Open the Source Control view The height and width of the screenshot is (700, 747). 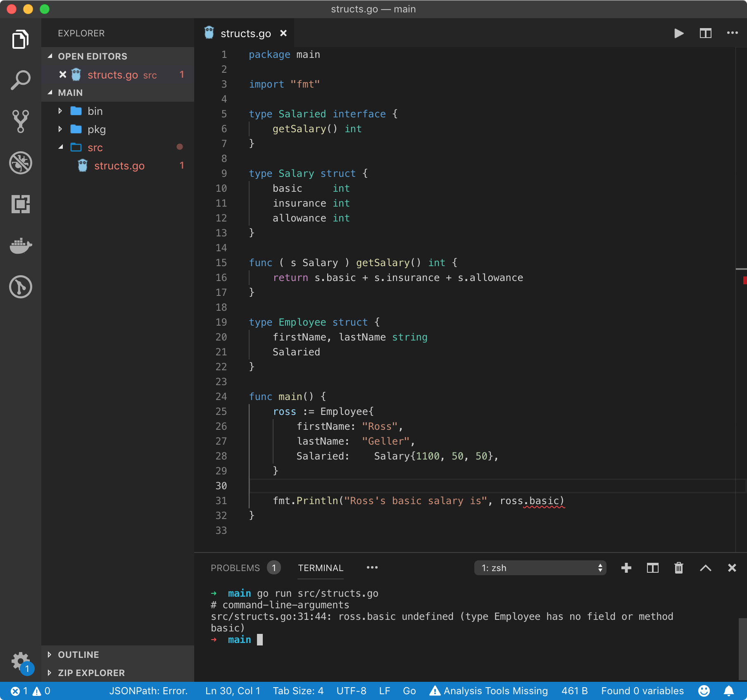(x=20, y=121)
